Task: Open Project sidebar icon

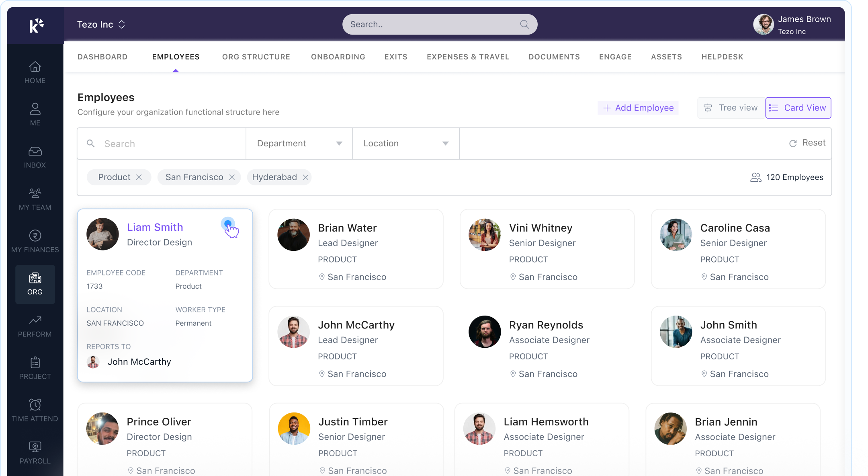Action: tap(35, 363)
